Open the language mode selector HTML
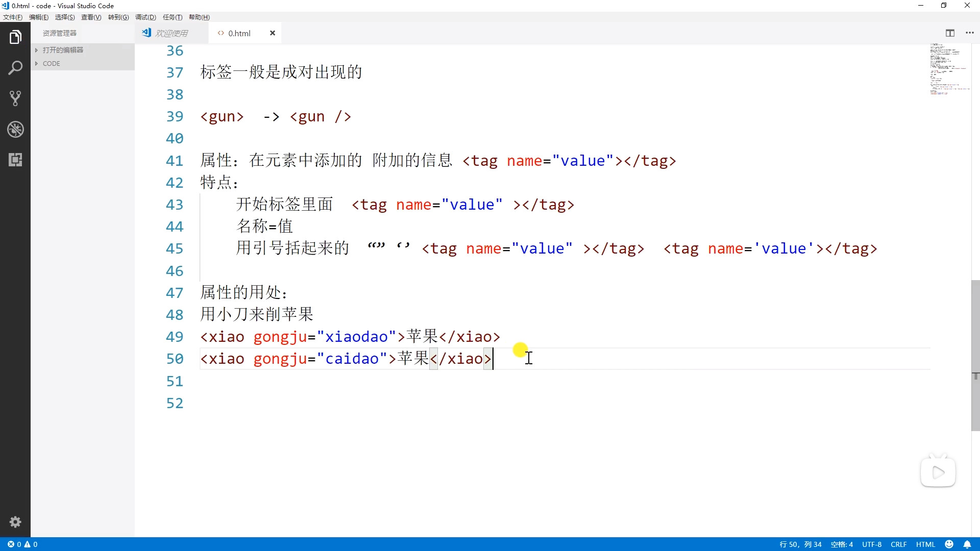The image size is (980, 551). pyautogui.click(x=925, y=544)
